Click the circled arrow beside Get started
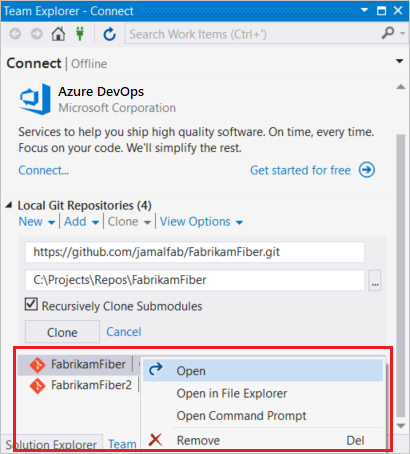 367,170
